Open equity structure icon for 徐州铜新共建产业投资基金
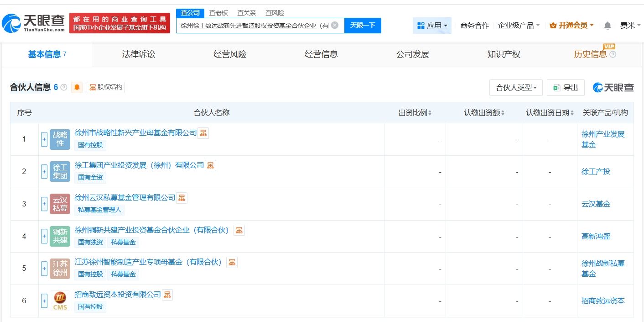The width and height of the screenshot is (644, 322). click(x=239, y=230)
